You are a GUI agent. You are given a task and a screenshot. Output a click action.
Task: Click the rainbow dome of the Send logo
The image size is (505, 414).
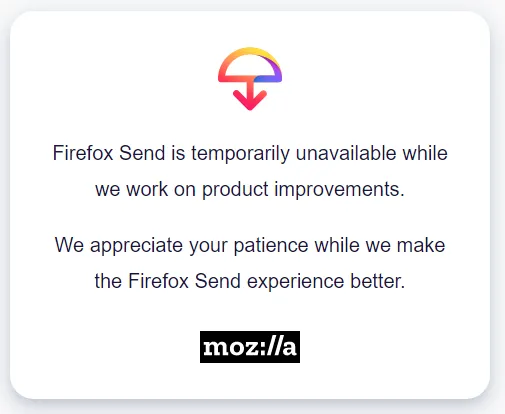(x=250, y=65)
